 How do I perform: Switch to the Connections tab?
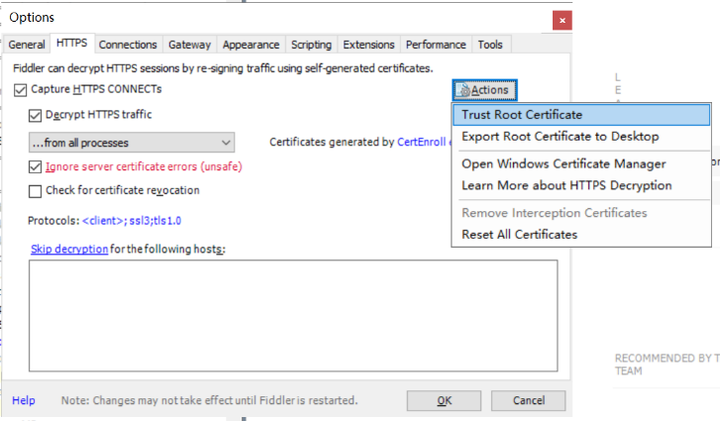tap(128, 45)
